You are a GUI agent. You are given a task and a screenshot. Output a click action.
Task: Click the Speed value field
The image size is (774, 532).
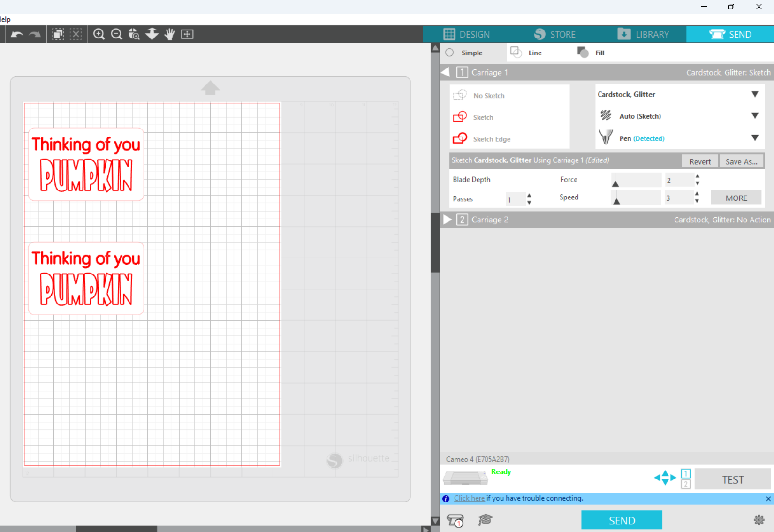[x=678, y=198]
